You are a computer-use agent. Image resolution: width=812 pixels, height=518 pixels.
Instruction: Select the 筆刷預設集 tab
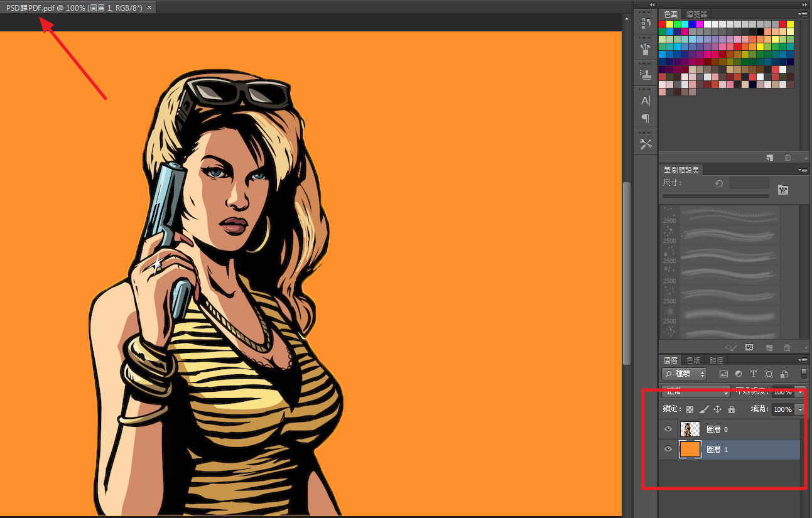(681, 170)
